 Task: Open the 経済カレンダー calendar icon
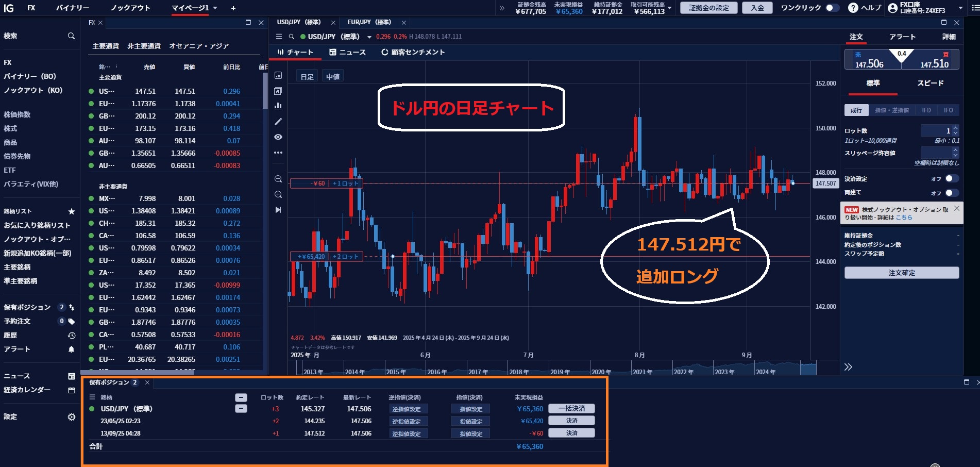pyautogui.click(x=72, y=390)
